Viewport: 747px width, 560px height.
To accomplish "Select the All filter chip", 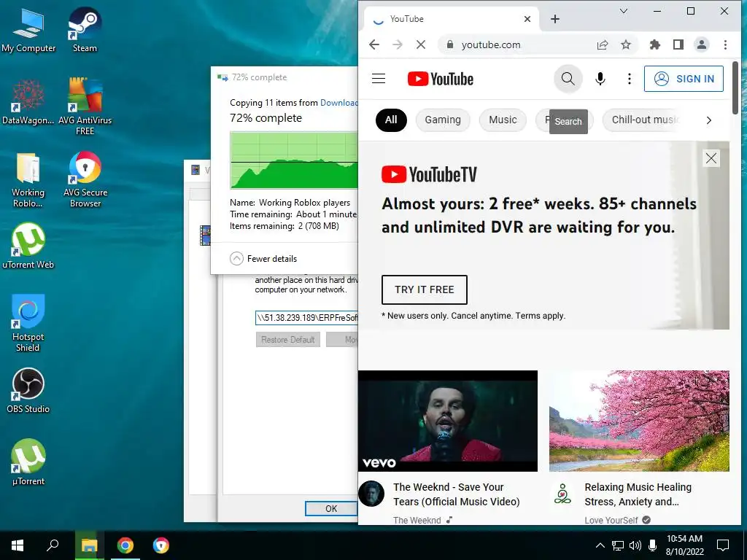I will tap(391, 120).
